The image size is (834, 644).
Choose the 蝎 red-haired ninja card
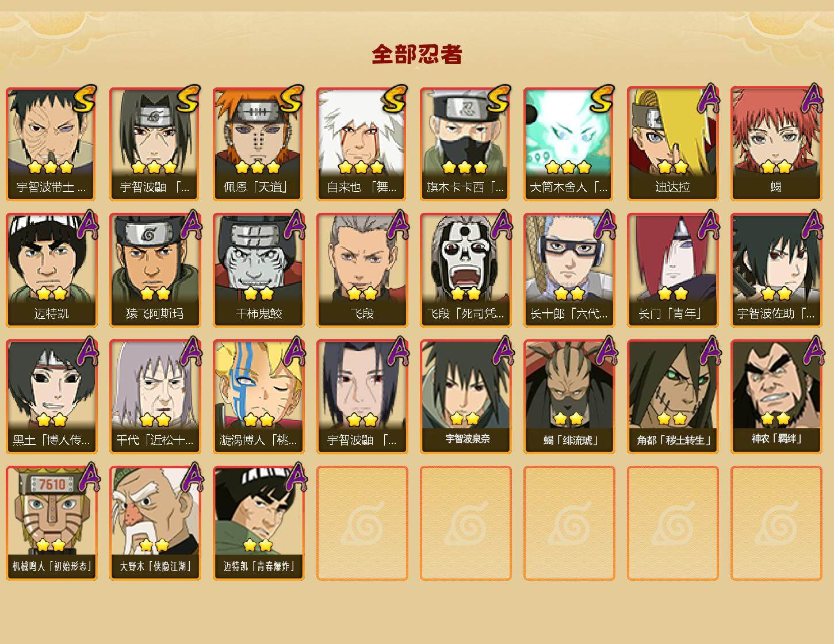(776, 144)
